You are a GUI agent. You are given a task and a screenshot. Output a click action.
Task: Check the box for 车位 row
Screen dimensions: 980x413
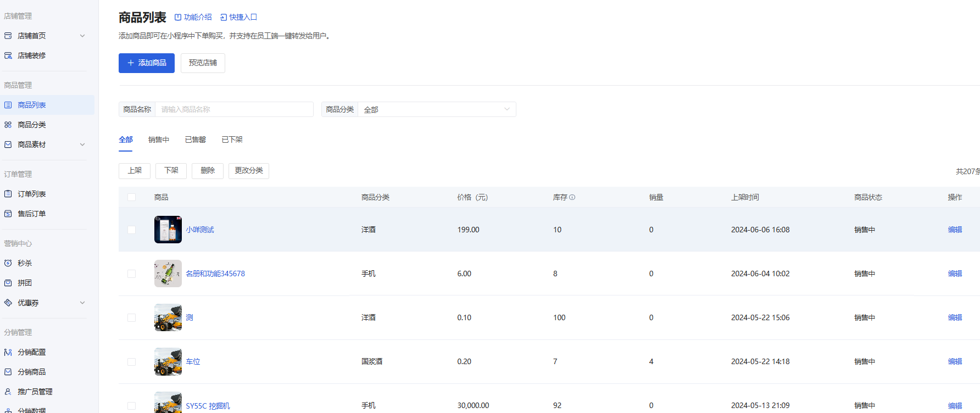(132, 361)
